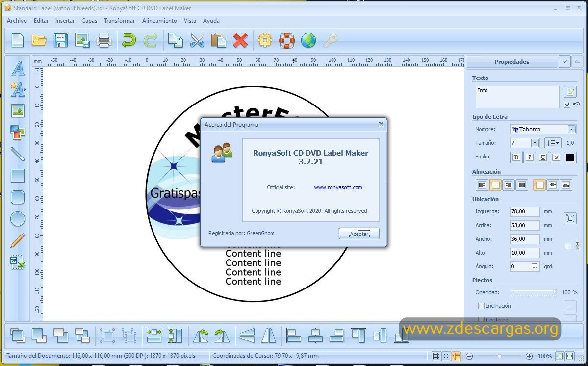
Task: Align text center horizontally
Action: (x=495, y=185)
